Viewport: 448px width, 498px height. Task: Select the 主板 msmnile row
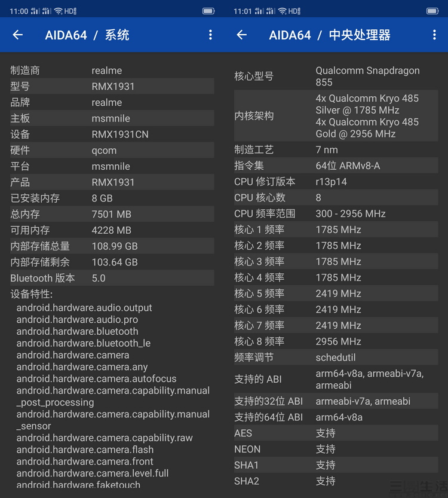tap(112, 118)
